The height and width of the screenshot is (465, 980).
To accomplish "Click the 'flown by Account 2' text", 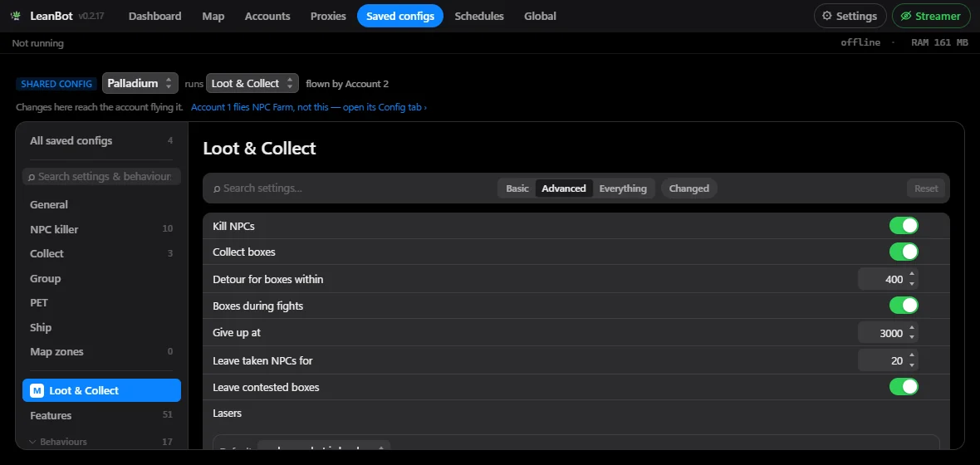I will point(347,84).
